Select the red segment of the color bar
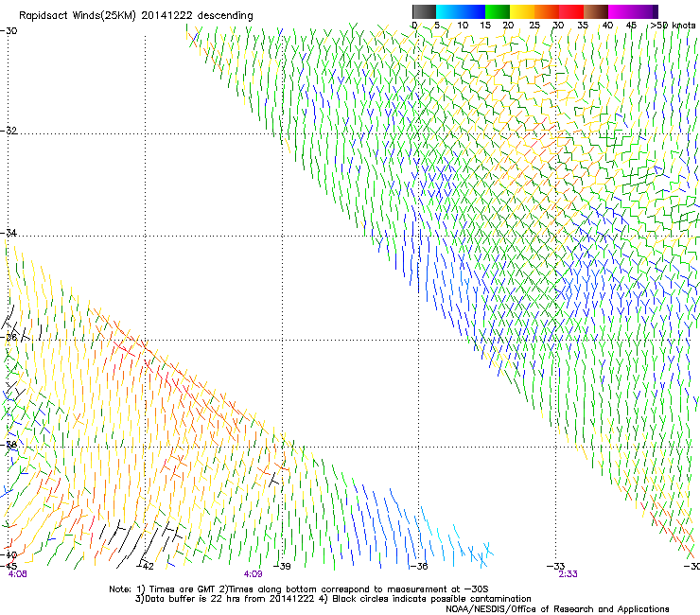Screen dimensions: 700x615 [571, 11]
